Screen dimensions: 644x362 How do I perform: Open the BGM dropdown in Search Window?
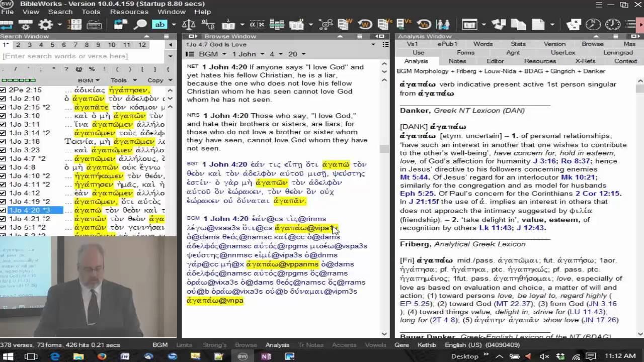(x=89, y=80)
